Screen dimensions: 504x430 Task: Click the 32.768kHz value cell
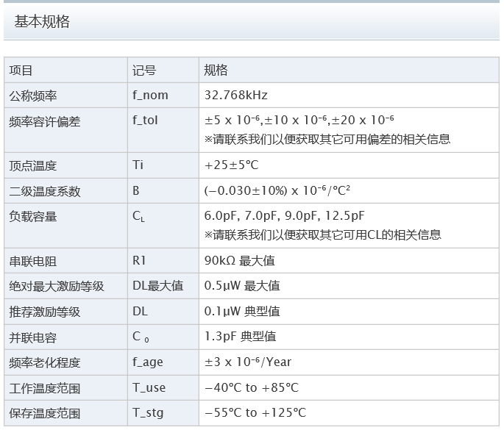(x=235, y=96)
